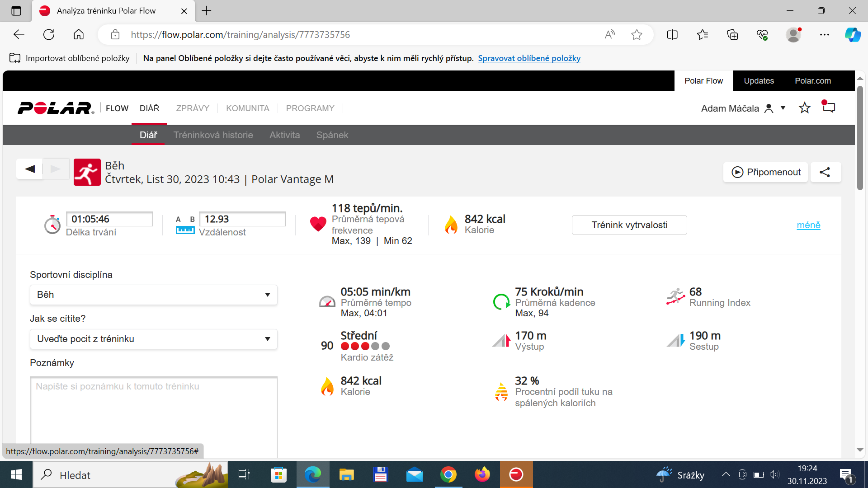Click the page vertical scrollbar thumb

pyautogui.click(x=860, y=137)
